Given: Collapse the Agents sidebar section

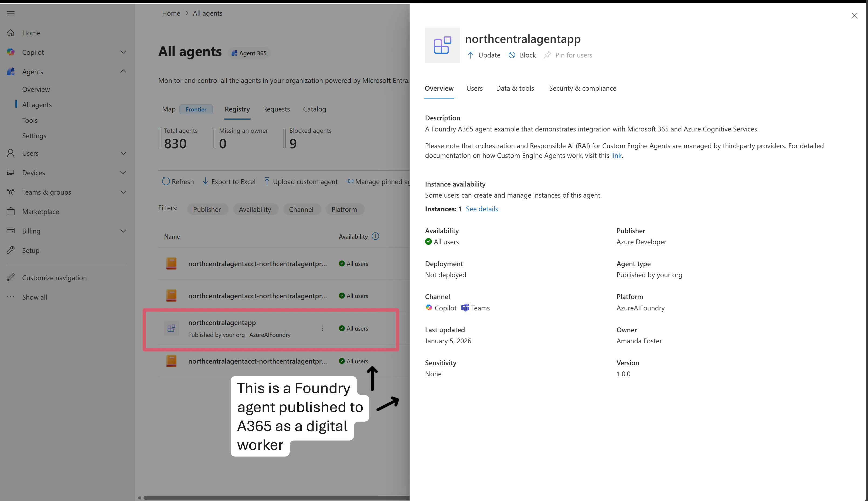Looking at the screenshot, I should (x=123, y=71).
